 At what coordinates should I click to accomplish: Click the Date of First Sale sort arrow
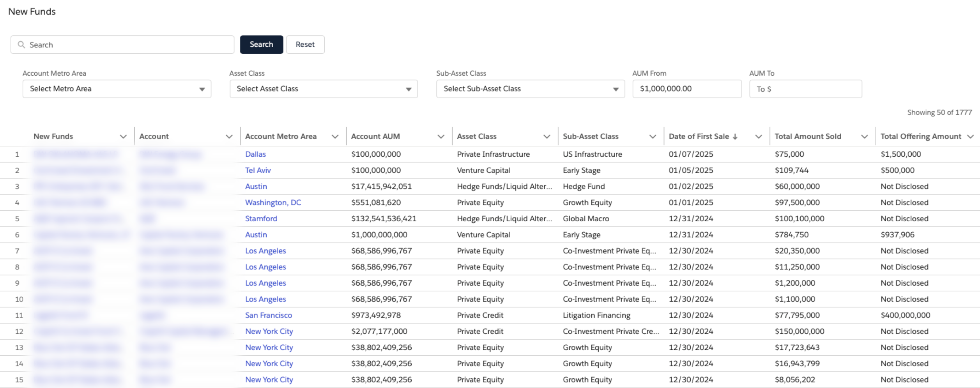click(x=735, y=137)
